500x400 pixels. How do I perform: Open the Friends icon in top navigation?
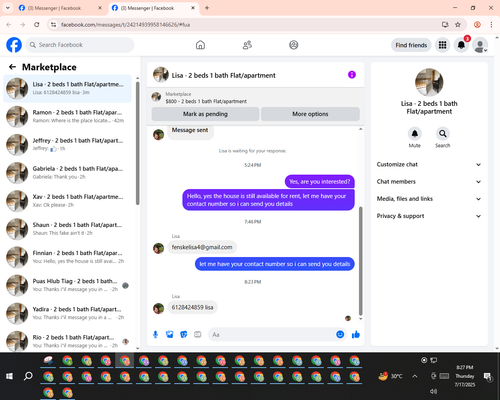click(x=247, y=45)
